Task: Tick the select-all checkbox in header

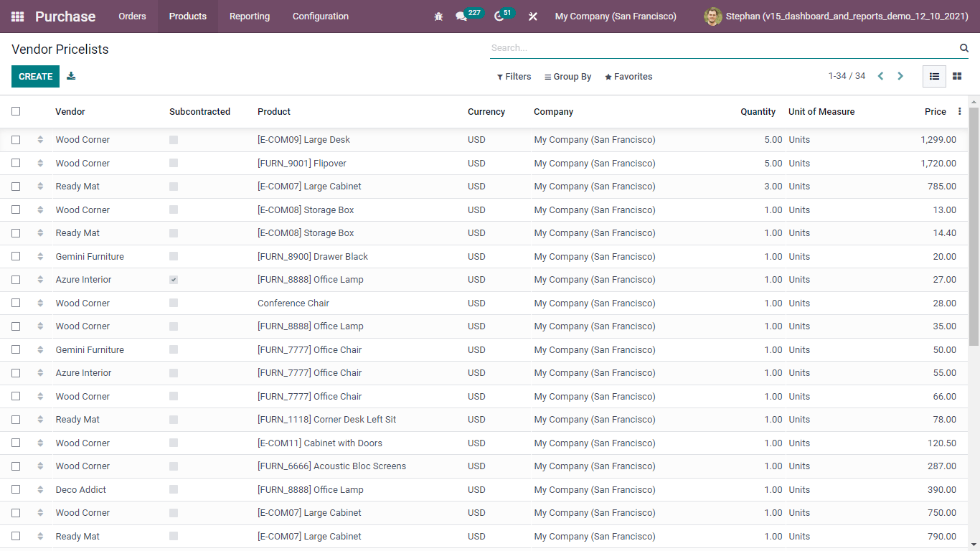Action: point(16,111)
